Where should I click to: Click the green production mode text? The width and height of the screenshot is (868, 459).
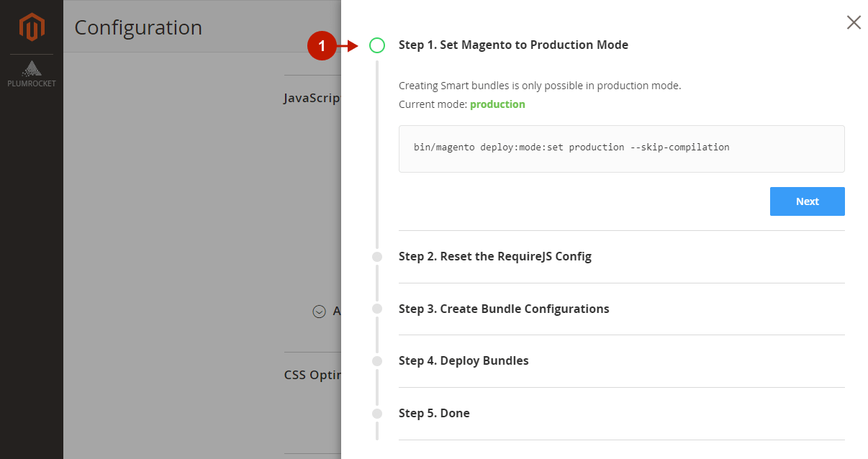point(497,104)
